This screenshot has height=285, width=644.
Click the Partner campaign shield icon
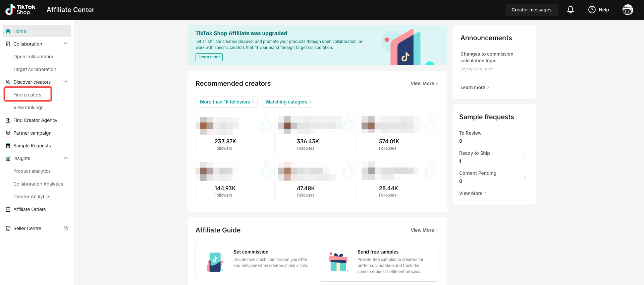[x=8, y=133]
